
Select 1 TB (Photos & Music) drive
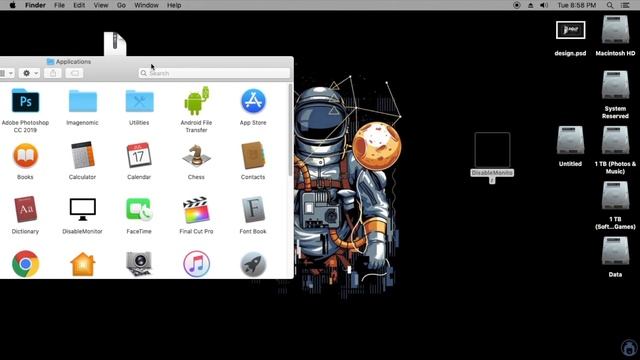click(615, 140)
